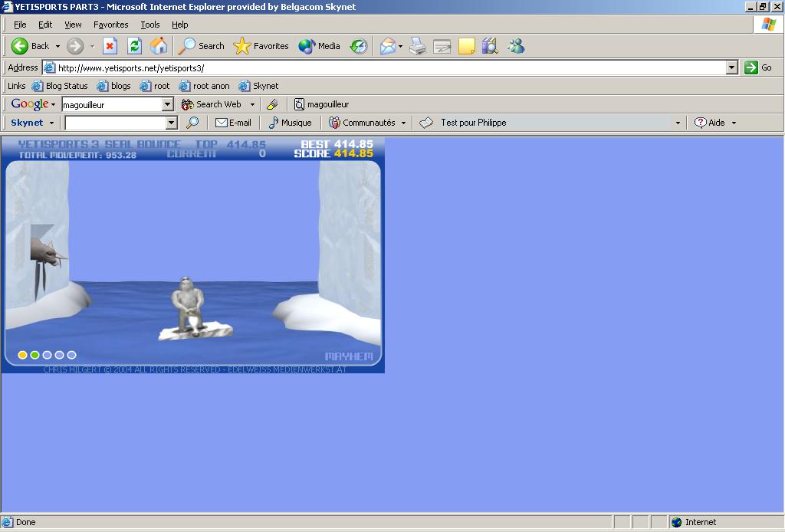The width and height of the screenshot is (785, 532).
Task: Click the green round indicator dot
Action: click(34, 355)
